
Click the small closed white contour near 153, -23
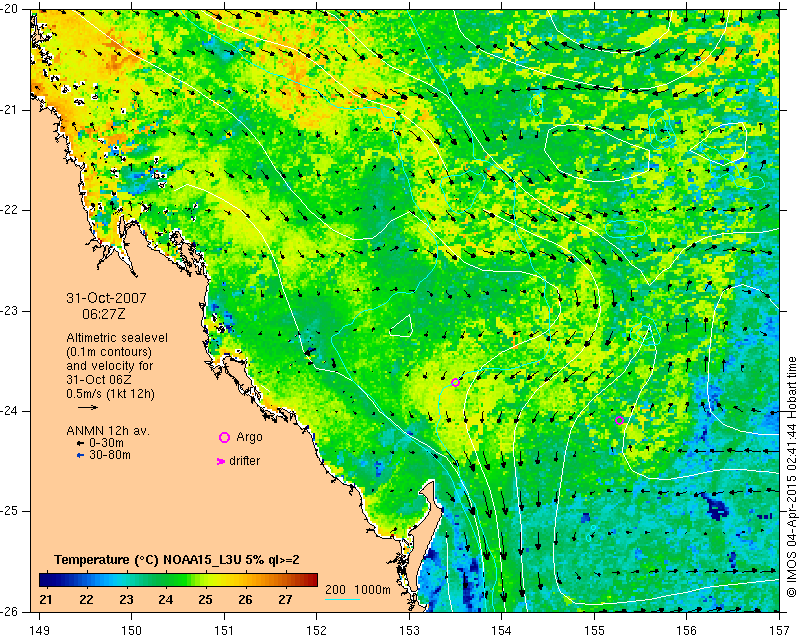pyautogui.click(x=402, y=326)
